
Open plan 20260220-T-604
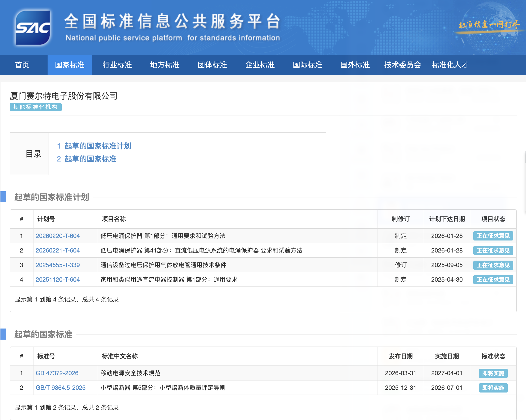click(x=57, y=236)
